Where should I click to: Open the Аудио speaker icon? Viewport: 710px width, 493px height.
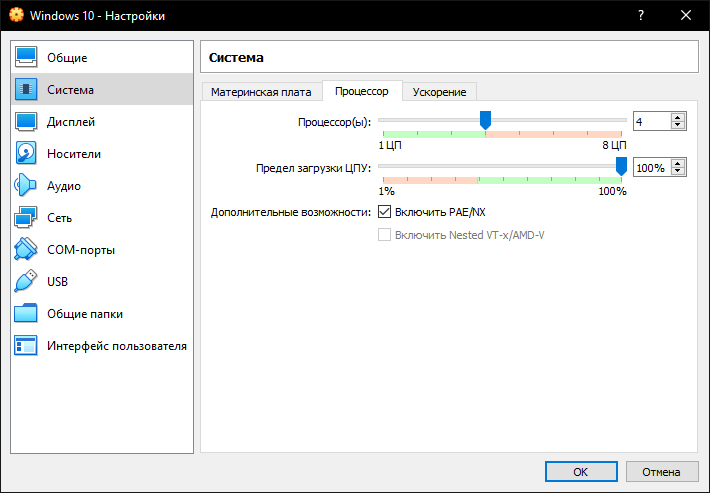pos(26,186)
